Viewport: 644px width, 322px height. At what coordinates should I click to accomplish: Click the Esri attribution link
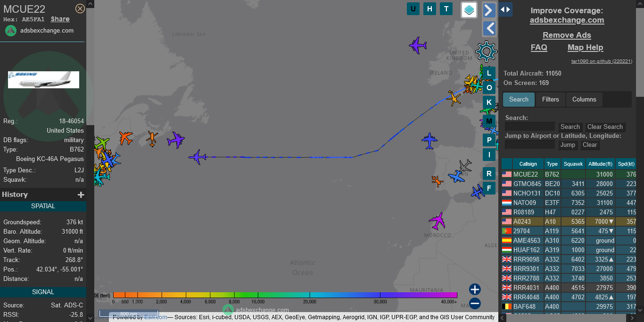[156, 317]
